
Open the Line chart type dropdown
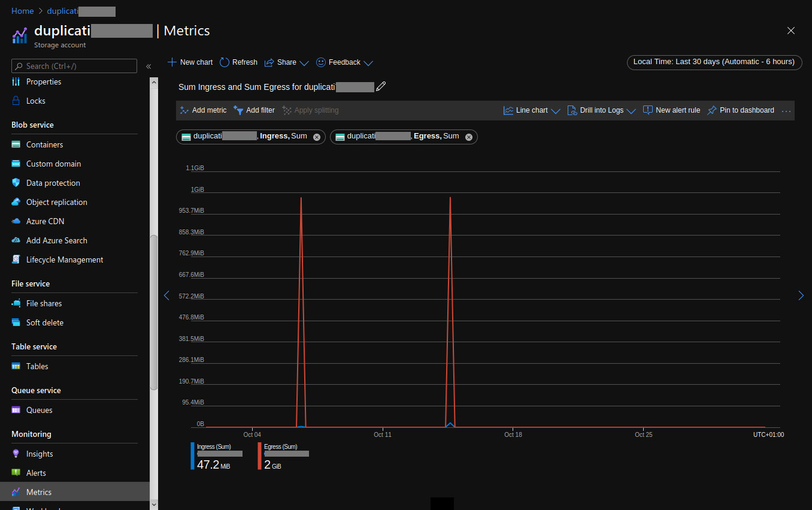532,110
